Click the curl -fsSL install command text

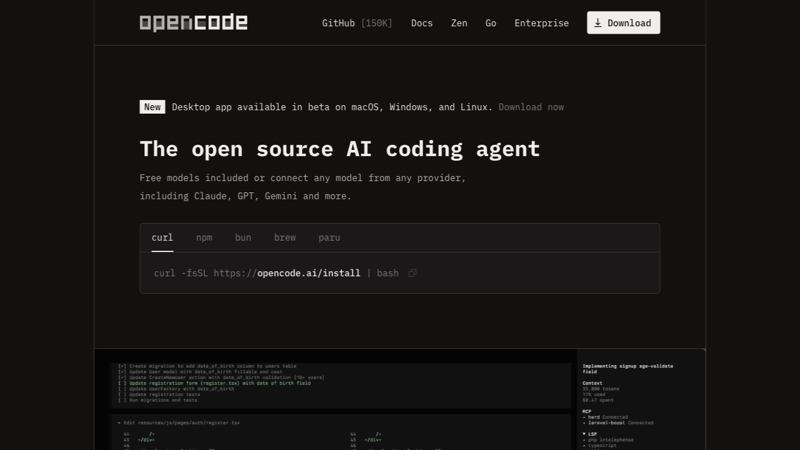click(x=276, y=273)
